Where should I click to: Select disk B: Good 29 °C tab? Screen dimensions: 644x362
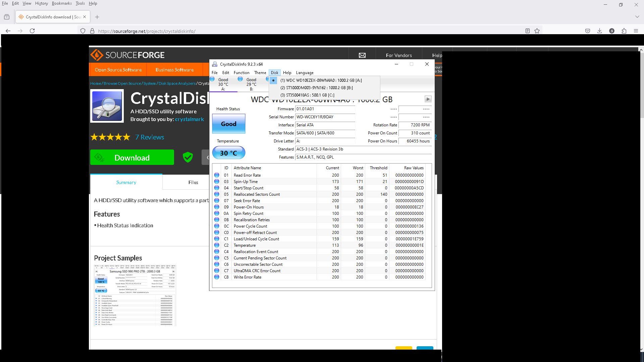tap(251, 84)
